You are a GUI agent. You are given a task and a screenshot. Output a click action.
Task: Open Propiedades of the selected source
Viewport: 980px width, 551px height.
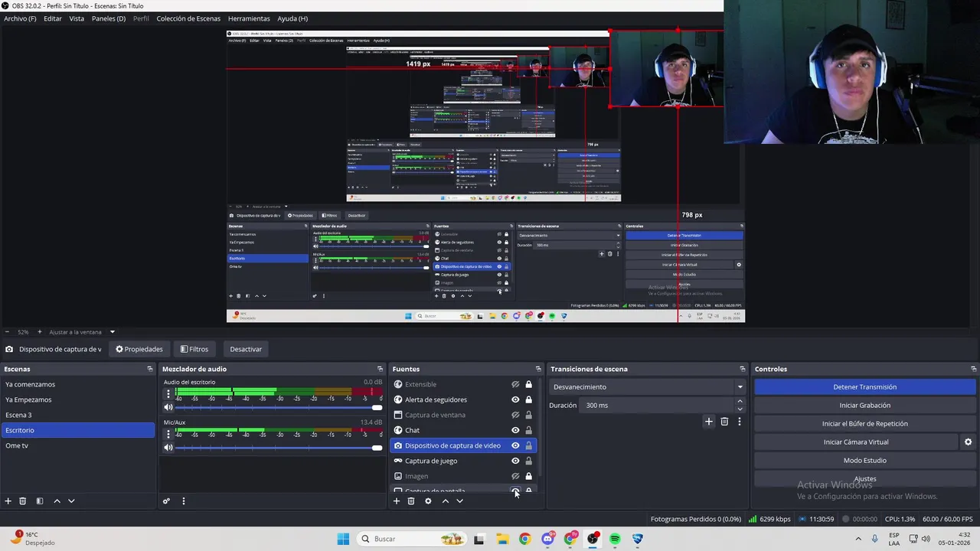click(139, 349)
